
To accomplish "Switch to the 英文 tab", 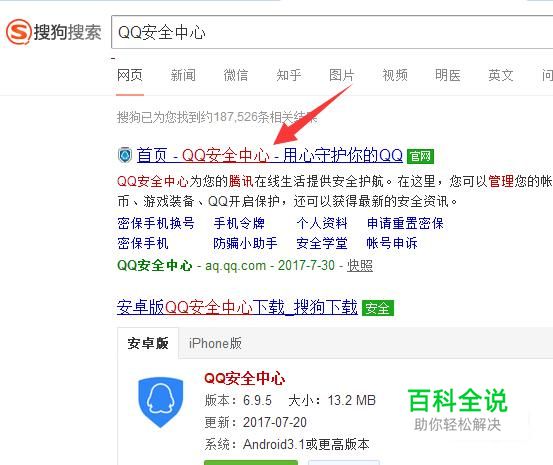I will point(500,75).
